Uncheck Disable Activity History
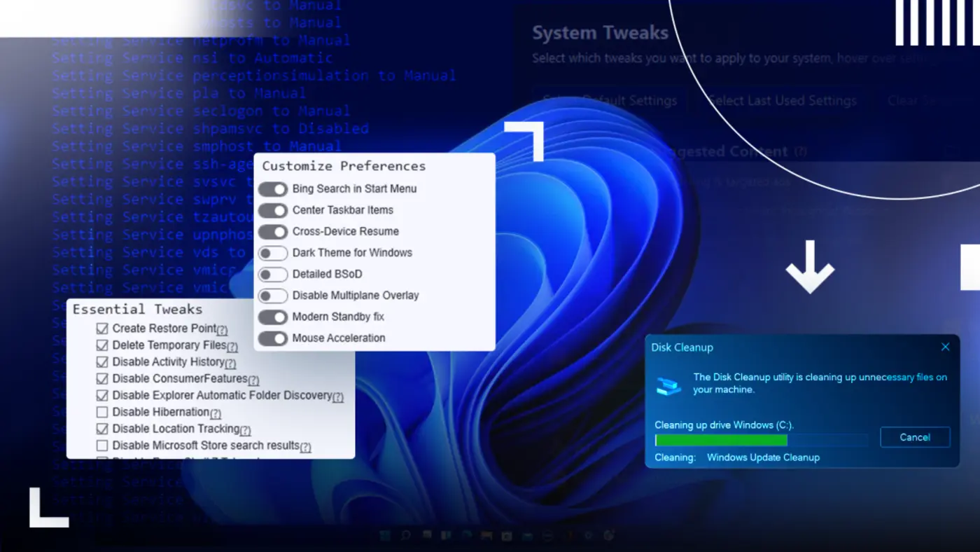This screenshot has width=980, height=552. click(102, 361)
